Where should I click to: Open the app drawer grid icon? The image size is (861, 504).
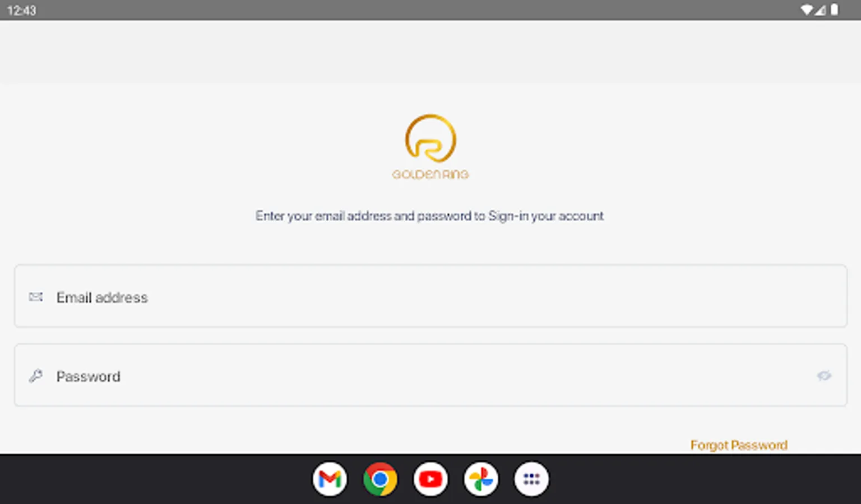pos(531,479)
